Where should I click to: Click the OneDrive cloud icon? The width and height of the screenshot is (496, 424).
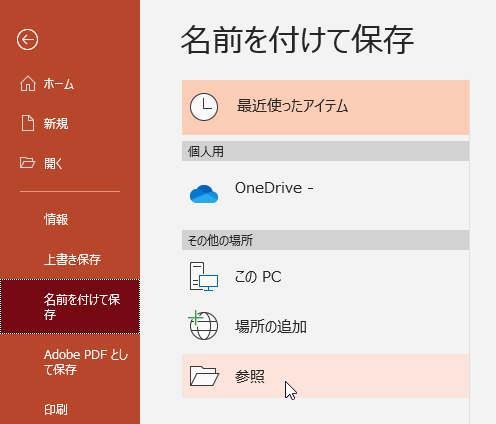tap(204, 194)
